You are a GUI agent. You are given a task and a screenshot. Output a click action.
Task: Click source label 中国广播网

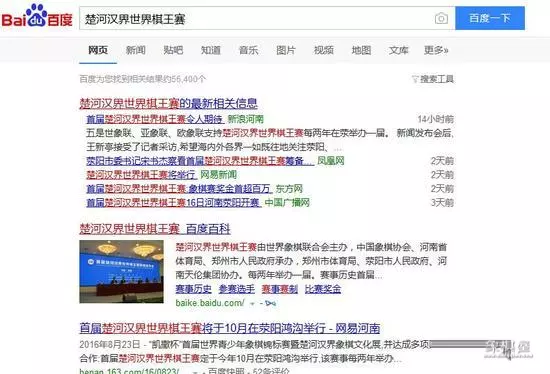(x=287, y=202)
